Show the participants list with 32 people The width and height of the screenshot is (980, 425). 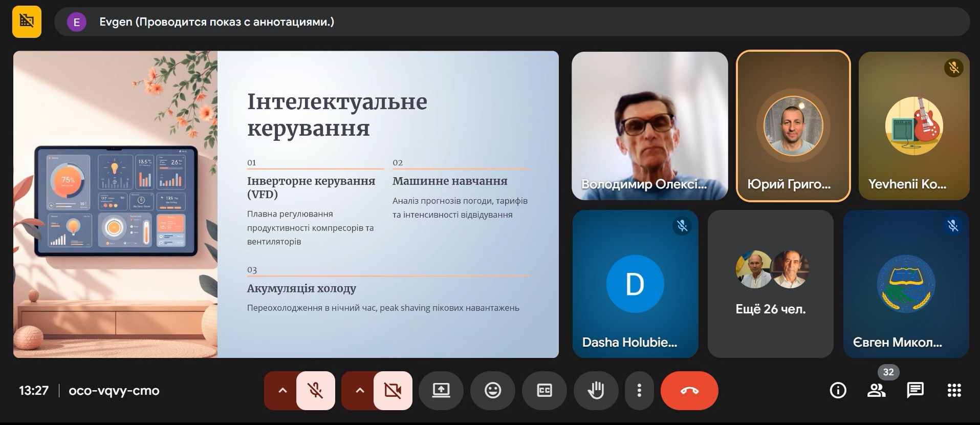(876, 391)
